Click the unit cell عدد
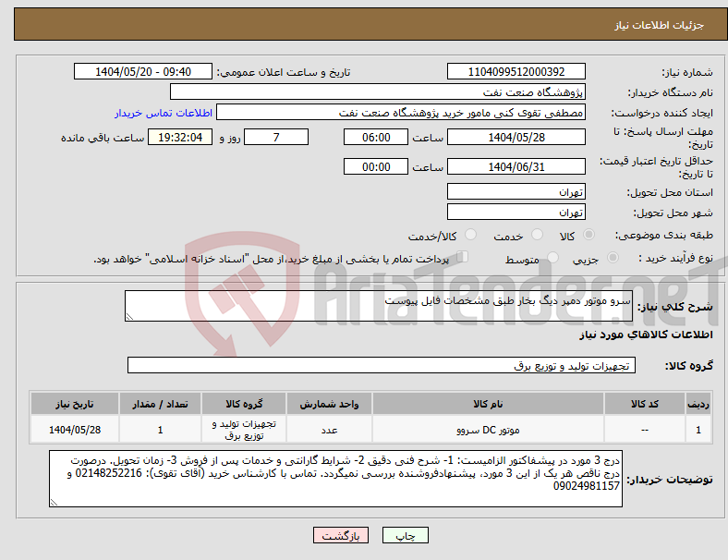Viewport: 728px width, 560px height. [x=329, y=430]
